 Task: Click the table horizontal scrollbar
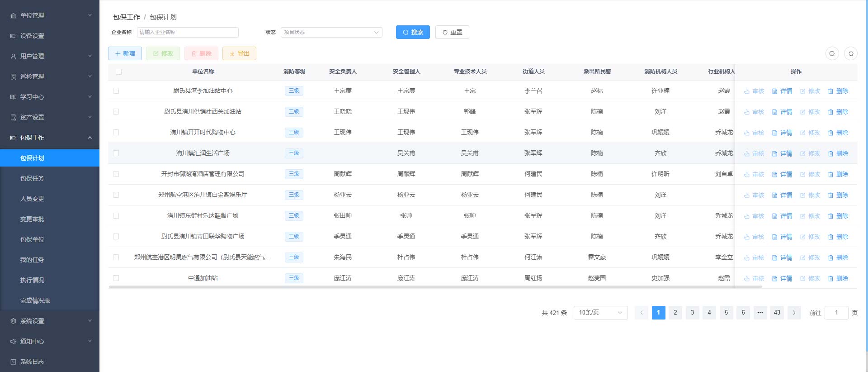435,286
